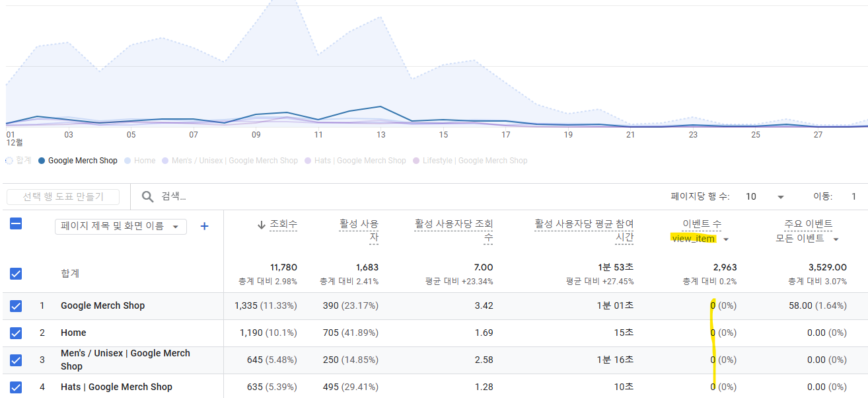The height and width of the screenshot is (398, 868).
Task: Click the search magnifier icon
Action: 148,196
